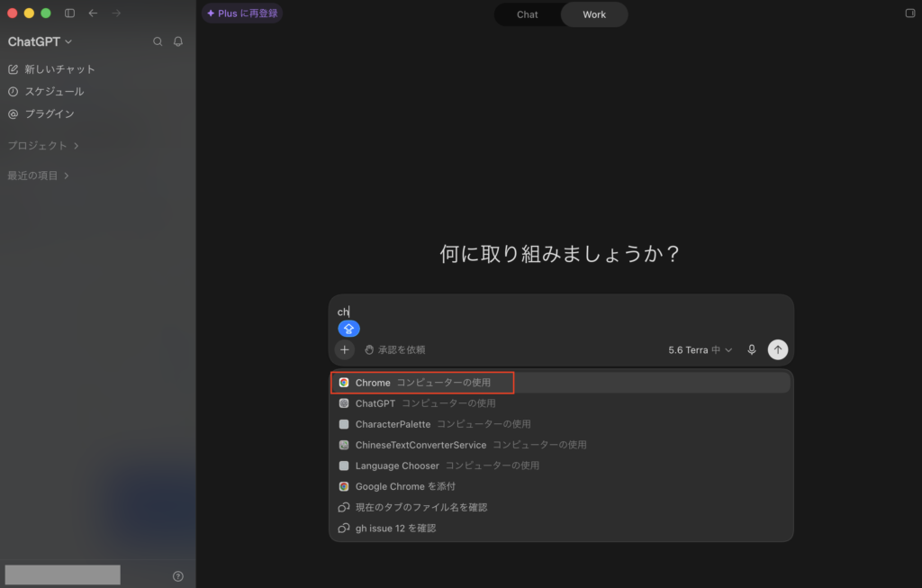Toggle 承認を依頼 option

[394, 350]
